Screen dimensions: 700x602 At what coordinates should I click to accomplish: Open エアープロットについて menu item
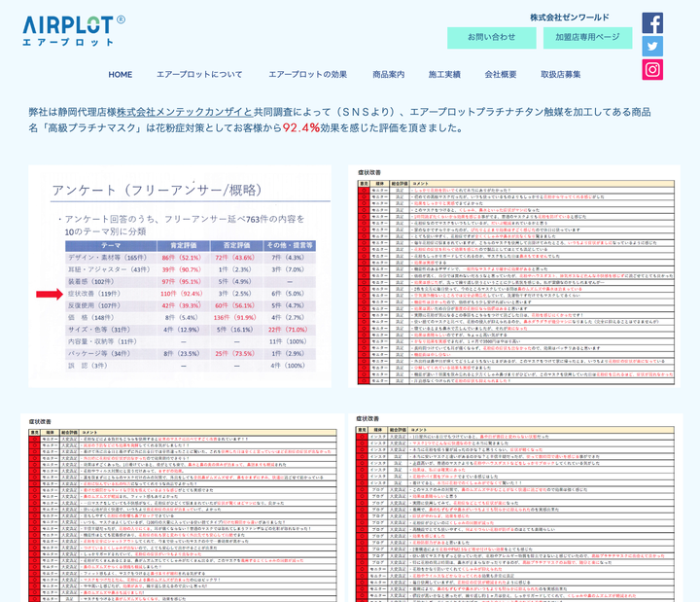(x=199, y=75)
